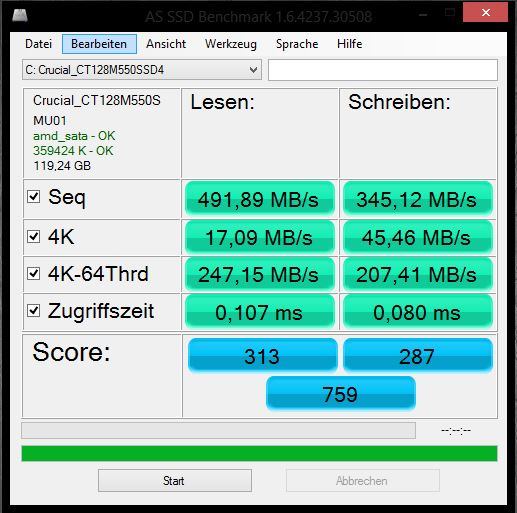Open the Sprache menu
517x513 pixels.
[x=297, y=44]
